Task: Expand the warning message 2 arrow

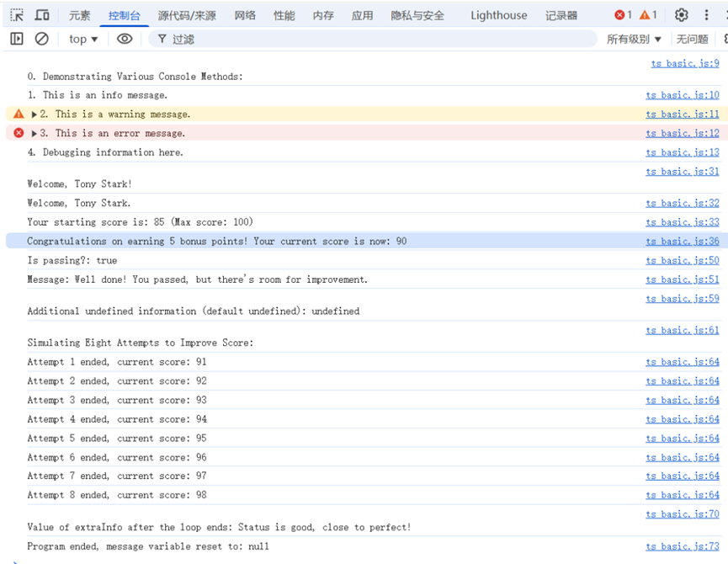Action: point(35,114)
